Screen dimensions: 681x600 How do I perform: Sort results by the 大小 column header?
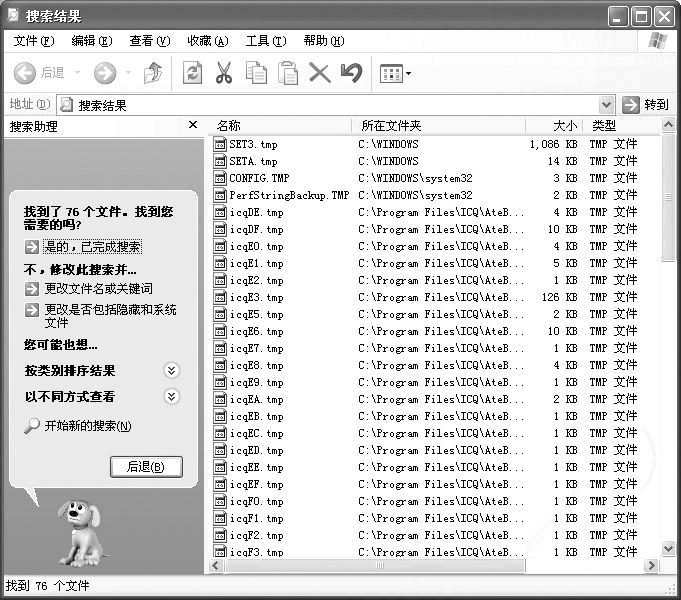(x=565, y=126)
